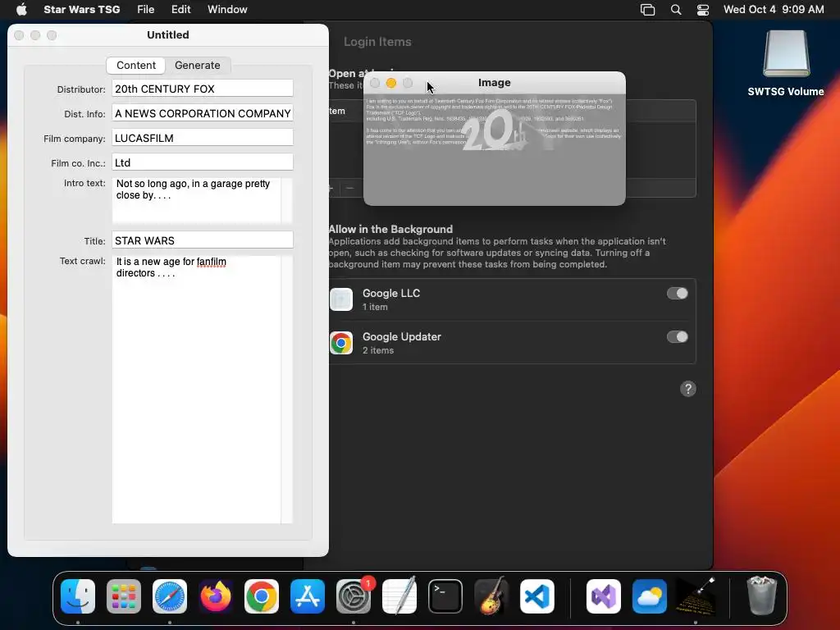The image size is (840, 630).
Task: Select the SWTSG Volume desktop drive
Action: point(786,53)
